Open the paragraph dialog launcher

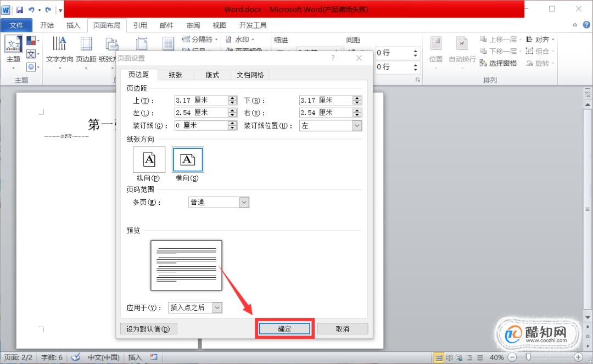click(417, 80)
